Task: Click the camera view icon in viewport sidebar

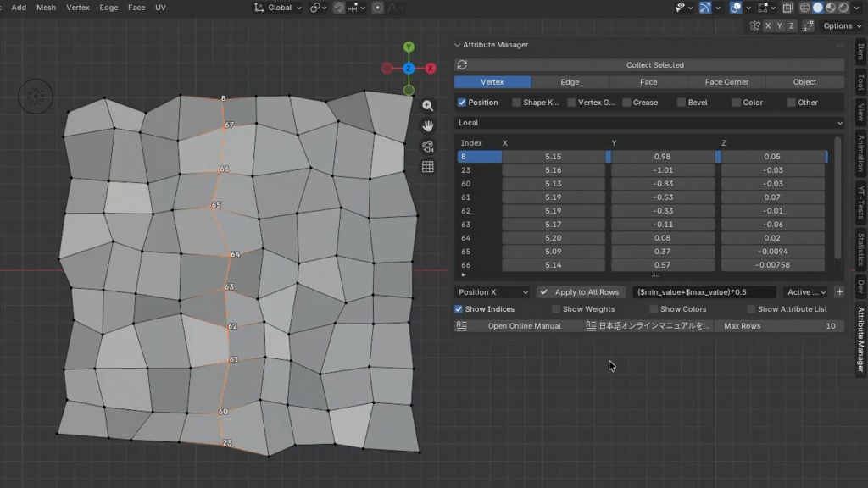Action: pos(428,146)
